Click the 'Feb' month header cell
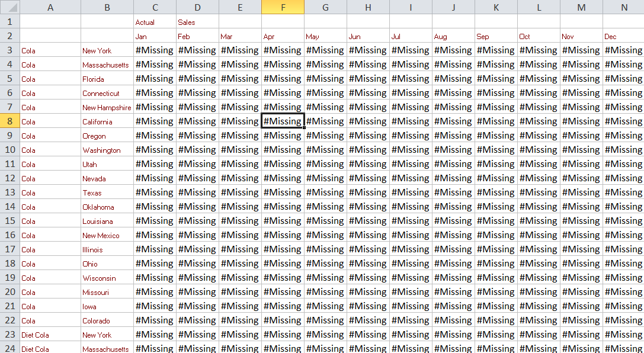The image size is (644, 353). pyautogui.click(x=197, y=36)
